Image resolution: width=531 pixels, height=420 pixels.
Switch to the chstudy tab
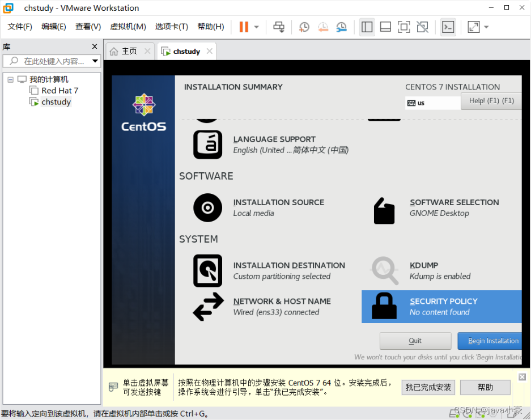point(186,52)
